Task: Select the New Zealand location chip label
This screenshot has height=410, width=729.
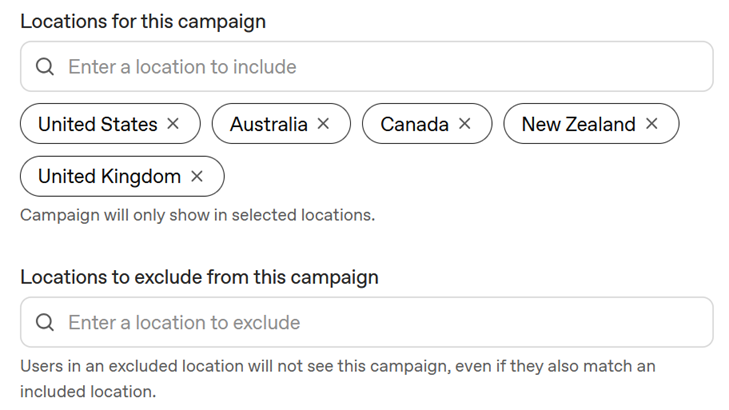Action: (578, 124)
